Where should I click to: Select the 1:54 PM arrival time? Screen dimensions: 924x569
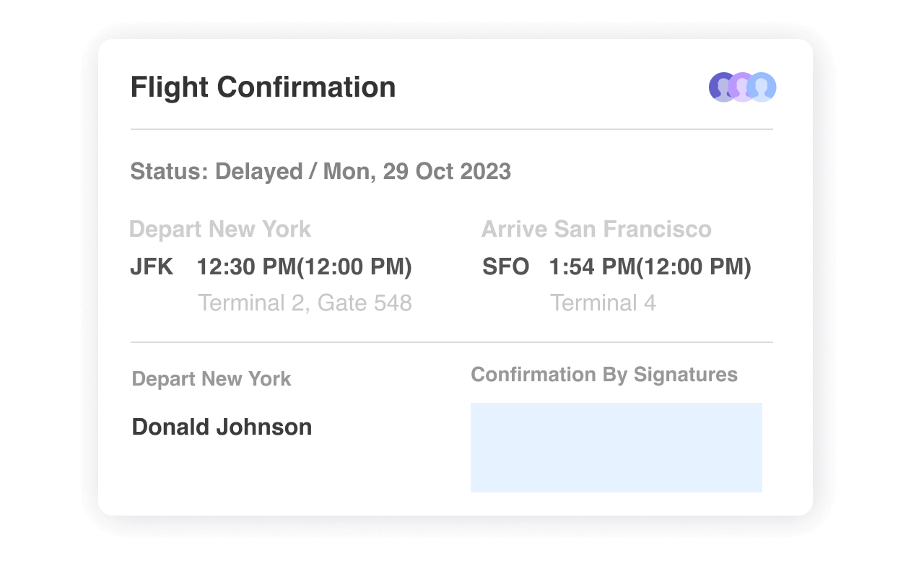[x=591, y=267]
